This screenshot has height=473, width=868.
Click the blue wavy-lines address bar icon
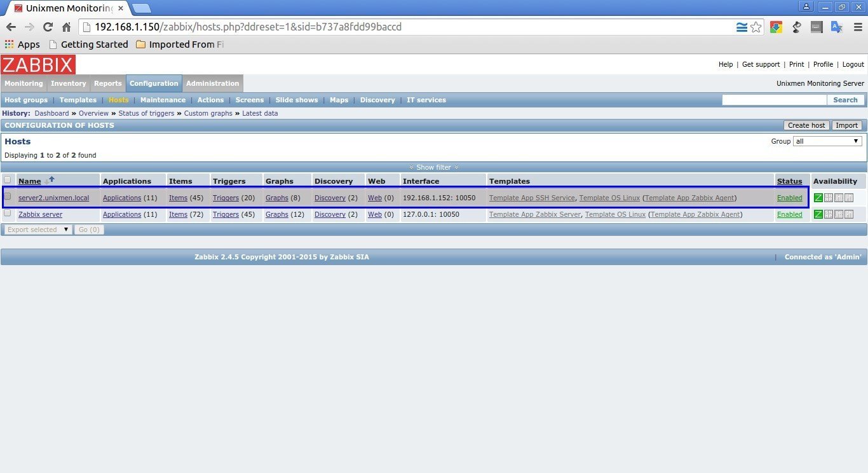tap(742, 27)
